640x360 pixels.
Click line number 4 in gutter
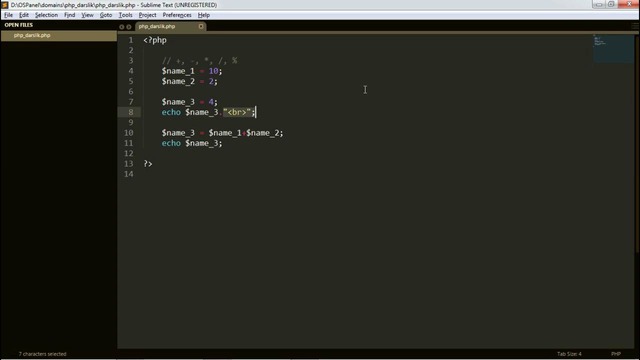[x=131, y=71]
